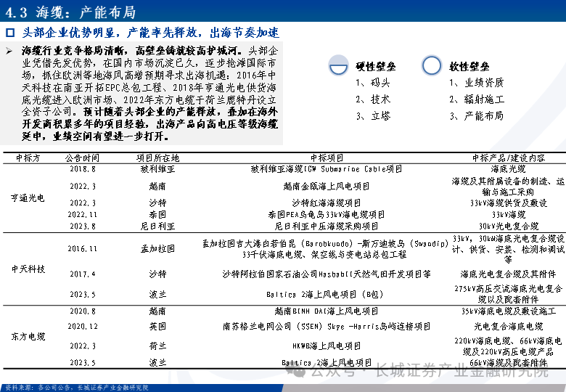The width and height of the screenshot is (566, 392).
Task: Select list item 2、技术
Action: tap(373, 99)
